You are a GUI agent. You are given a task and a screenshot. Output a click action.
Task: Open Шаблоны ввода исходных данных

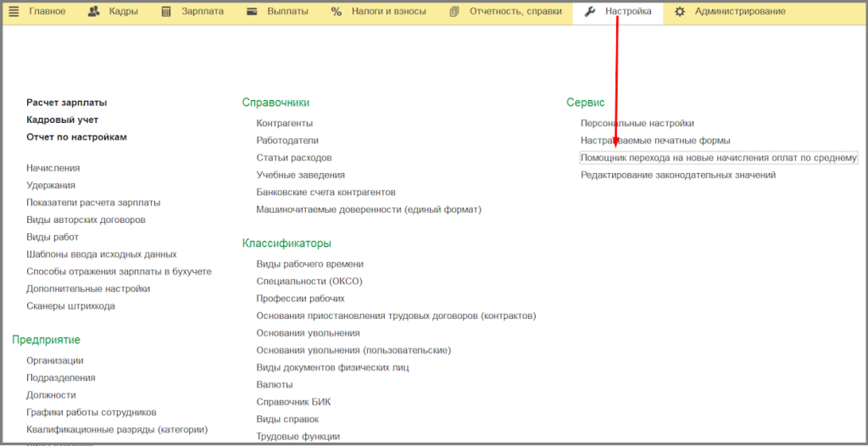(x=102, y=254)
